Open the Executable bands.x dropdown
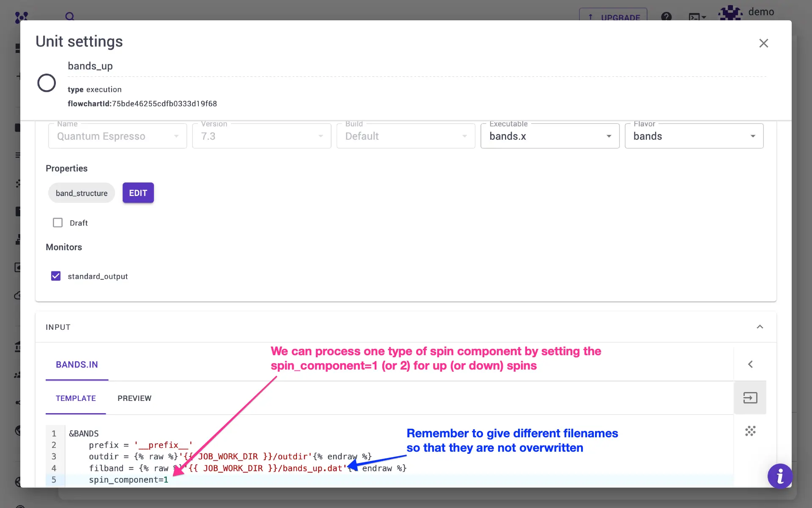This screenshot has width=812, height=508. (550, 136)
